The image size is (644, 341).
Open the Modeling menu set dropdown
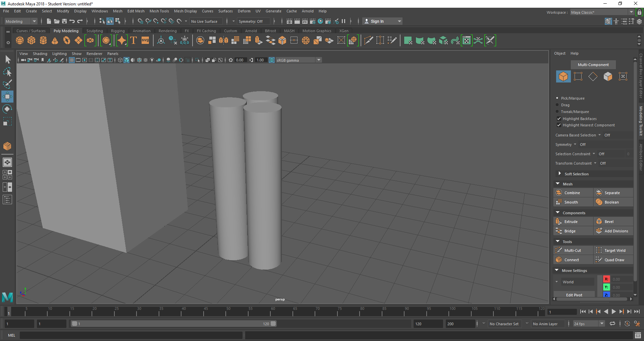pos(21,21)
